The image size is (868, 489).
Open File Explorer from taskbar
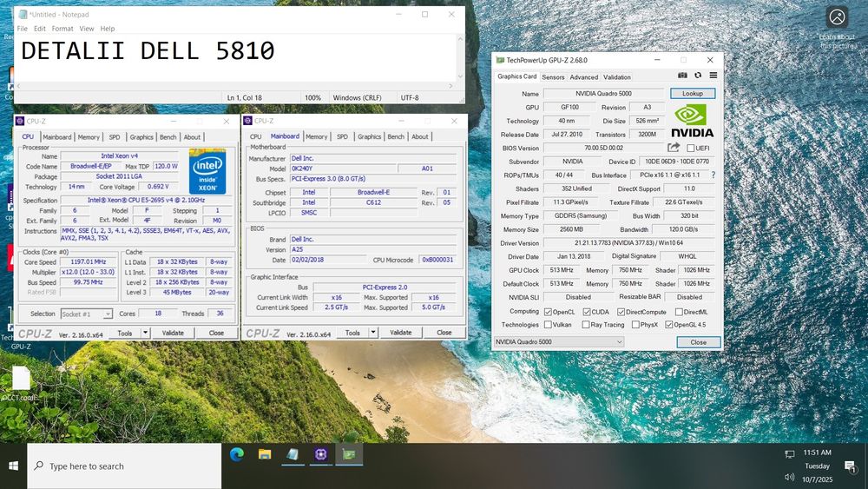(x=265, y=454)
